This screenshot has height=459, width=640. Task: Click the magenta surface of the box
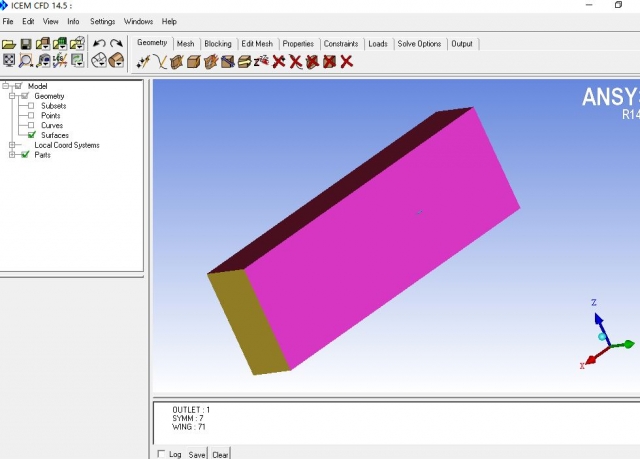pyautogui.click(x=380, y=240)
